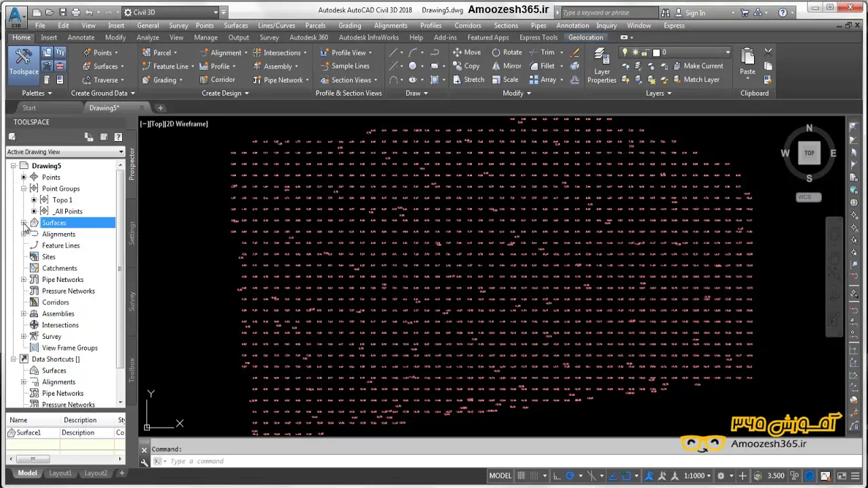Select the Scale tool

coord(505,79)
